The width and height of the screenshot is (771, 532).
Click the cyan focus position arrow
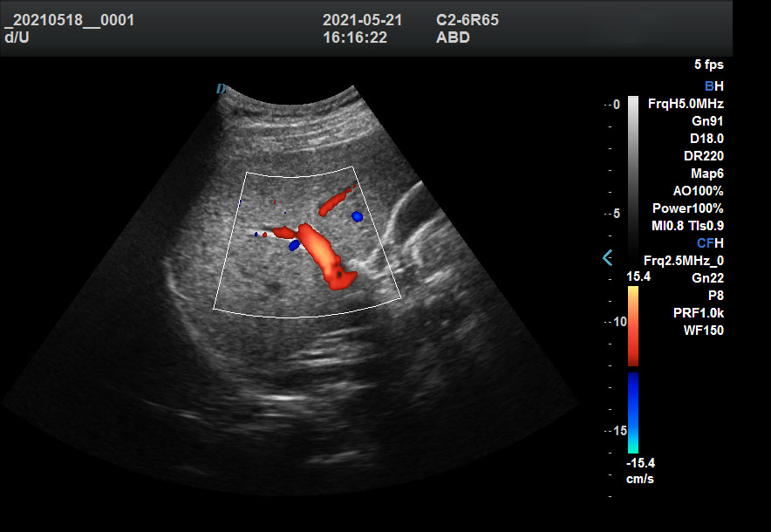pyautogui.click(x=608, y=257)
